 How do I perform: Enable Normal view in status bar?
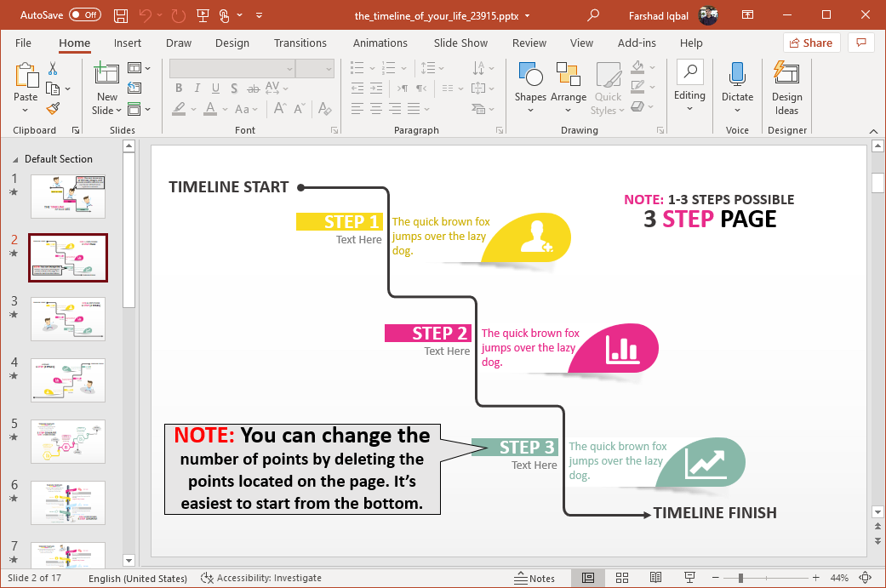(588, 578)
